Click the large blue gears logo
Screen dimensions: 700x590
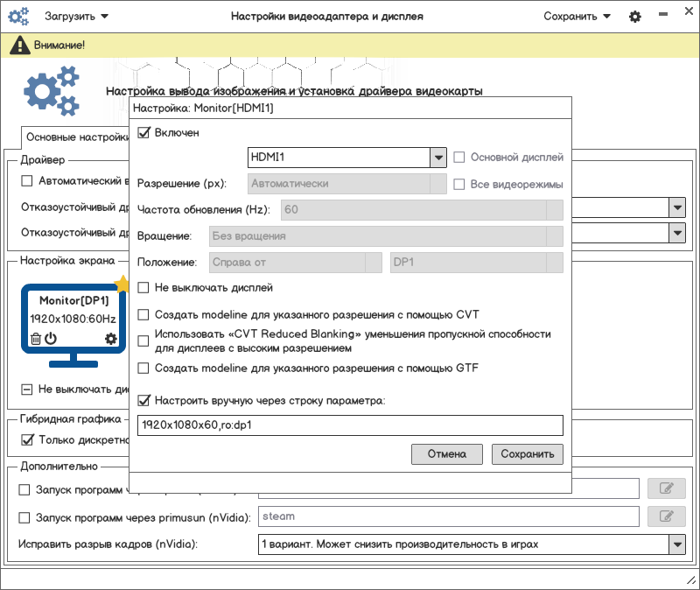tap(52, 91)
